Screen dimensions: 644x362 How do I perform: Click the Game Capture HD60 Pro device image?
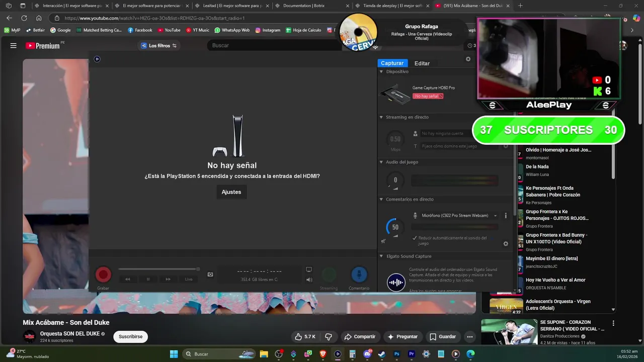395,95
